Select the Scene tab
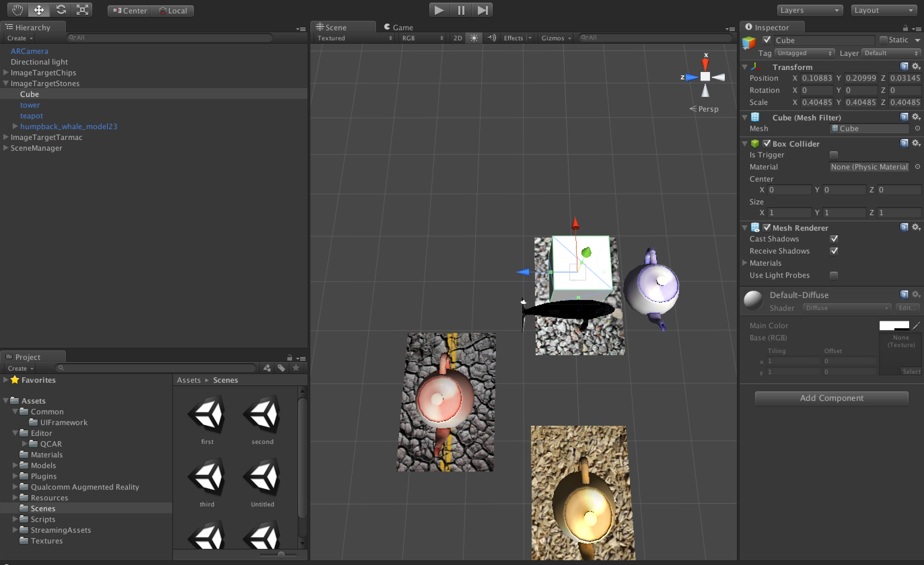This screenshot has height=565, width=924. [x=343, y=27]
